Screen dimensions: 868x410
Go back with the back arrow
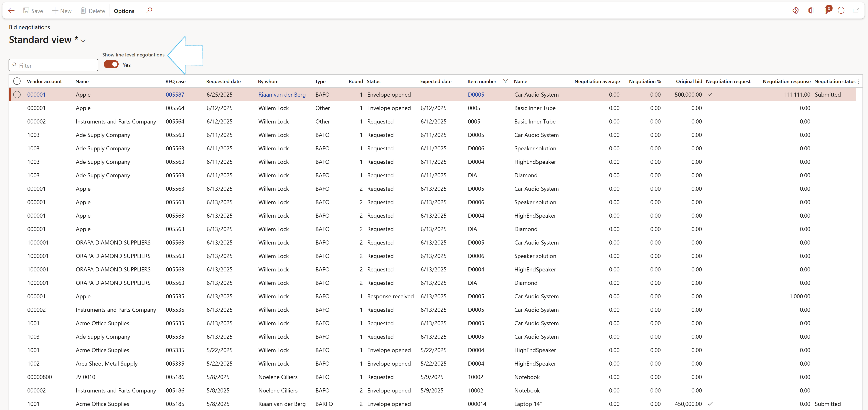11,10
